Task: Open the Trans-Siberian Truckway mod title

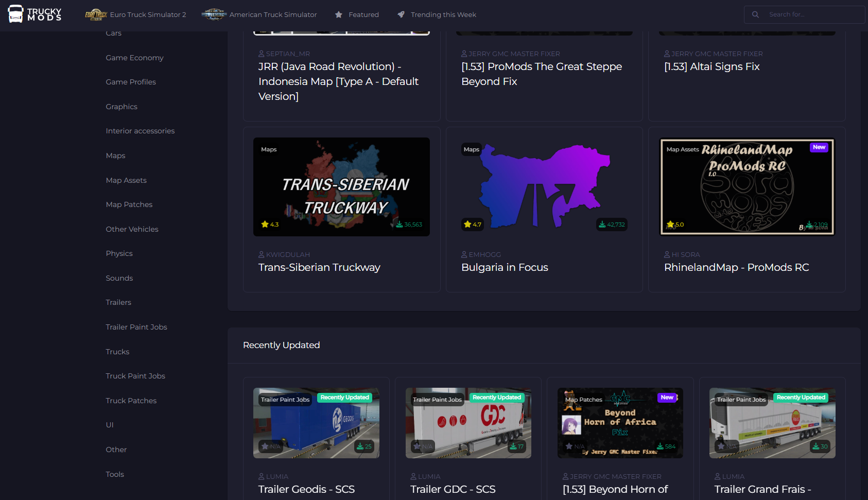Action: click(319, 267)
